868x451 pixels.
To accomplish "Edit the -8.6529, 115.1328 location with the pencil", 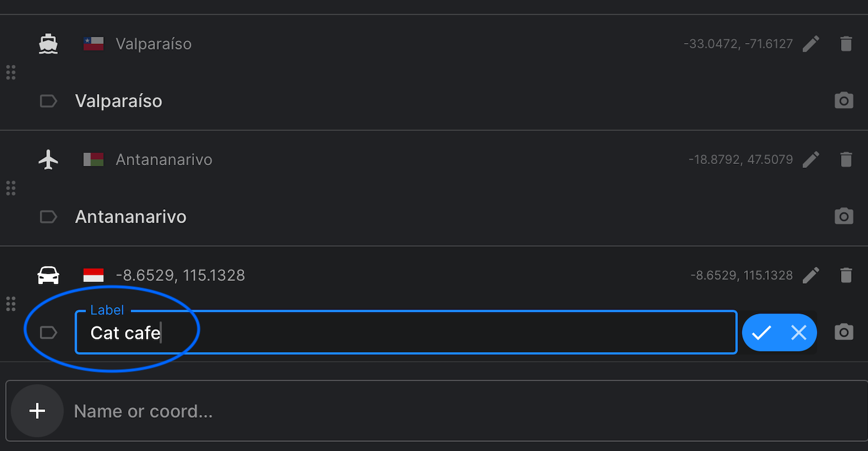I will tap(811, 275).
